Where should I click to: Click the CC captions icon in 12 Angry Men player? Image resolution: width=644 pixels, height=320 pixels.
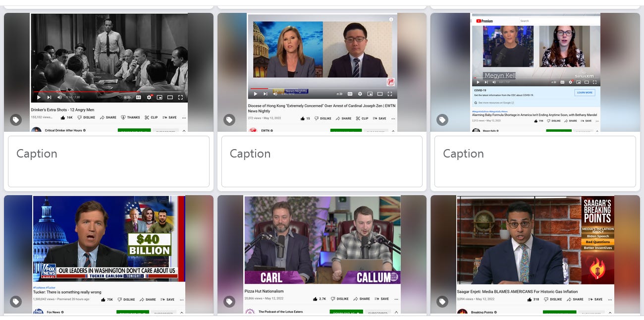[139, 97]
